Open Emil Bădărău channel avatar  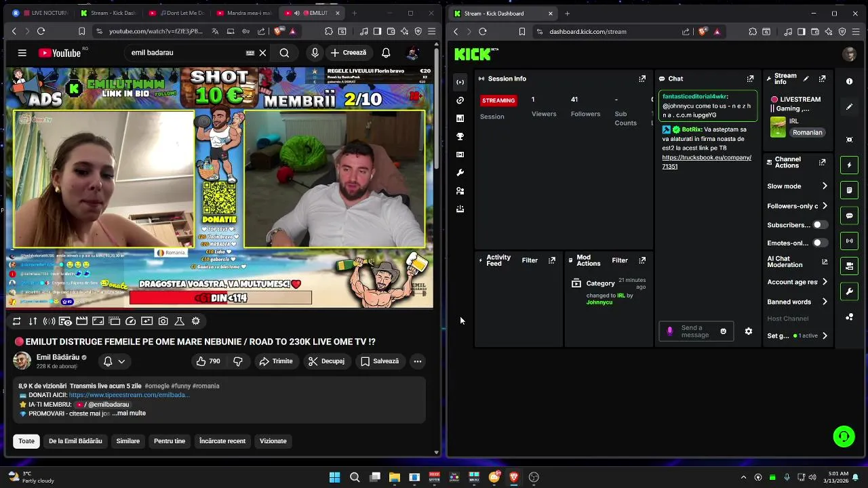tap(22, 361)
